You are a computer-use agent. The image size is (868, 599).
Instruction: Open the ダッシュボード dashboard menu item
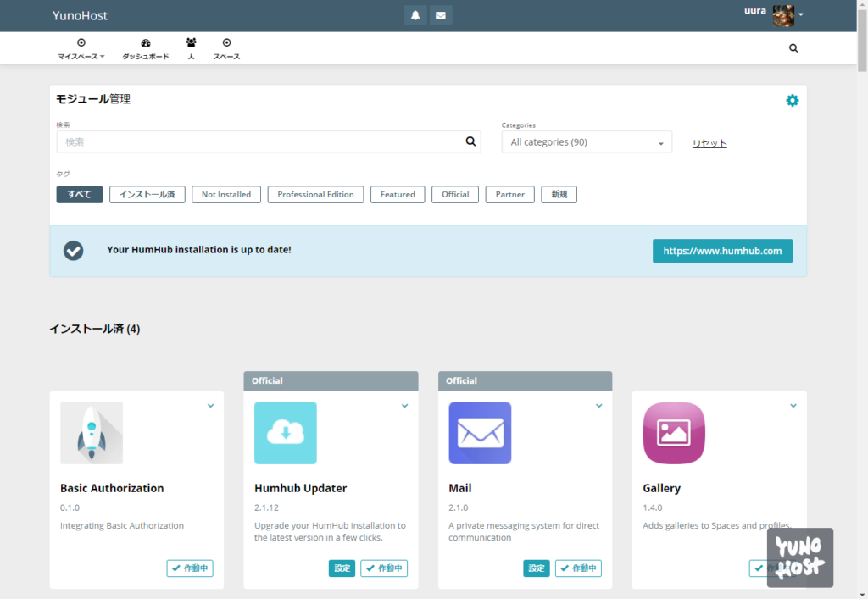click(146, 48)
